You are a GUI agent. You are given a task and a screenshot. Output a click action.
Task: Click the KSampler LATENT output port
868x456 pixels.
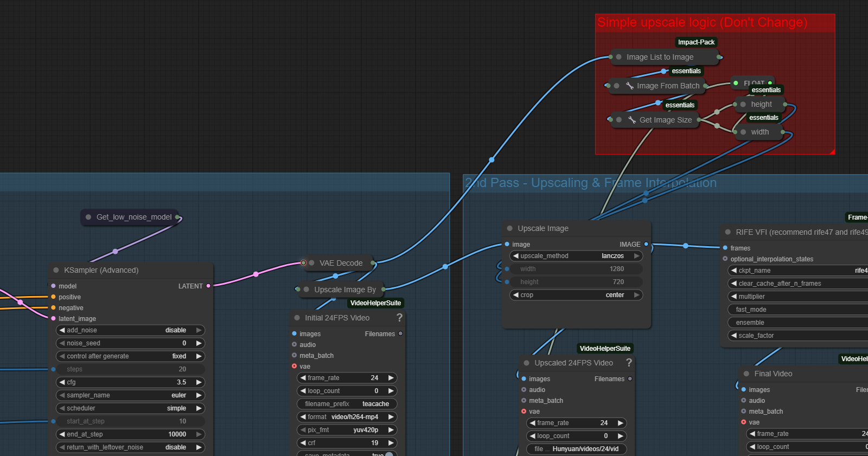click(x=208, y=286)
